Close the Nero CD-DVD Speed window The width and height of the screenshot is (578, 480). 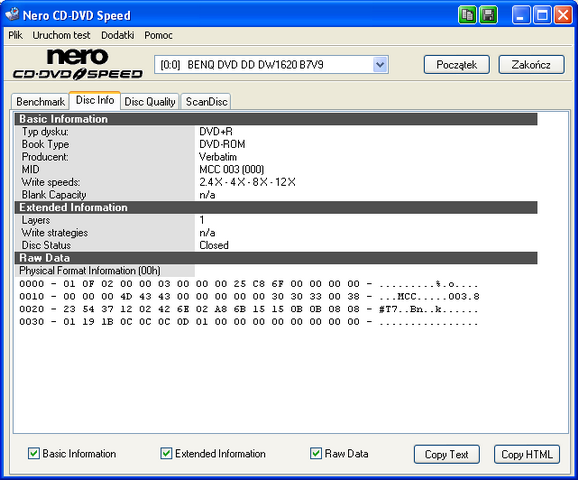563,15
